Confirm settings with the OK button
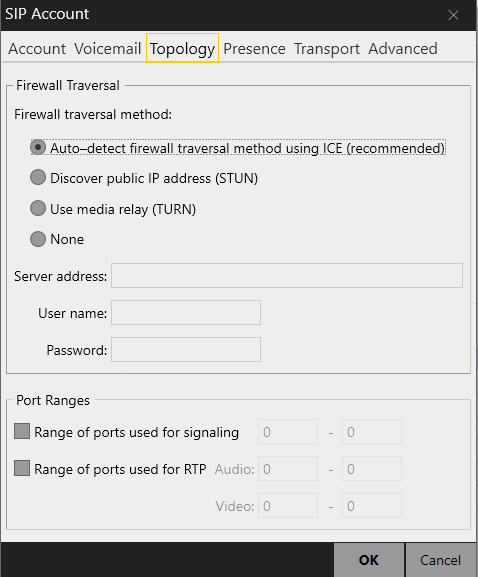 pos(369,560)
